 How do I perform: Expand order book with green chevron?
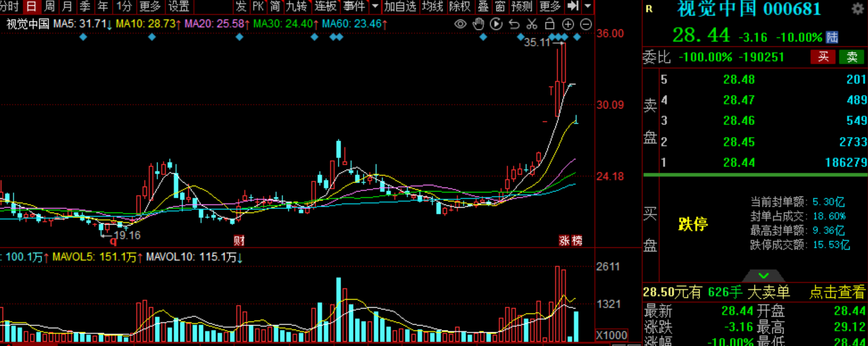pyautogui.click(x=764, y=276)
